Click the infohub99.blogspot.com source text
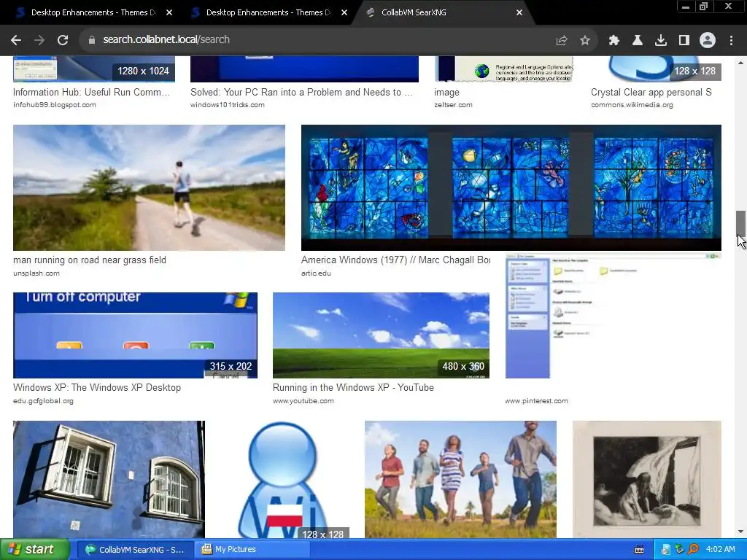Image resolution: width=747 pixels, height=560 pixels. pyautogui.click(x=54, y=105)
